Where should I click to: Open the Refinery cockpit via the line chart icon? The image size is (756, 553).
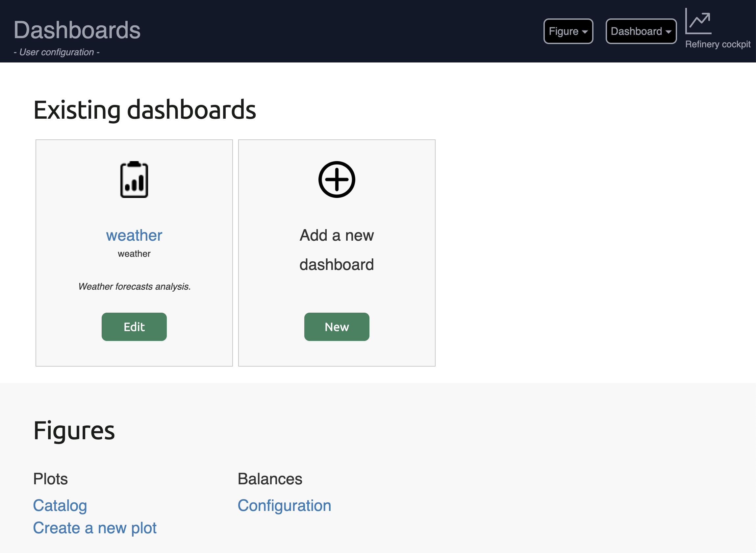point(698,22)
